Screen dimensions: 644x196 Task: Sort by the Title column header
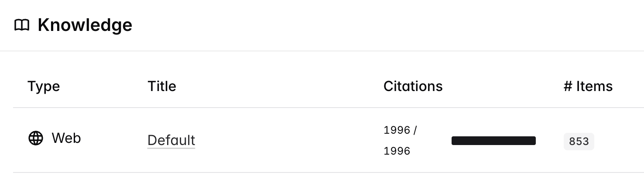coord(162,86)
